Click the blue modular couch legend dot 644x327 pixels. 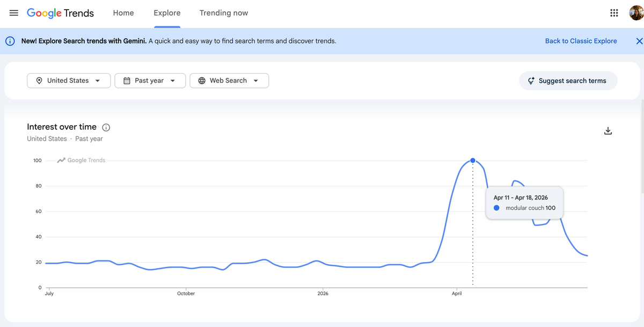496,208
